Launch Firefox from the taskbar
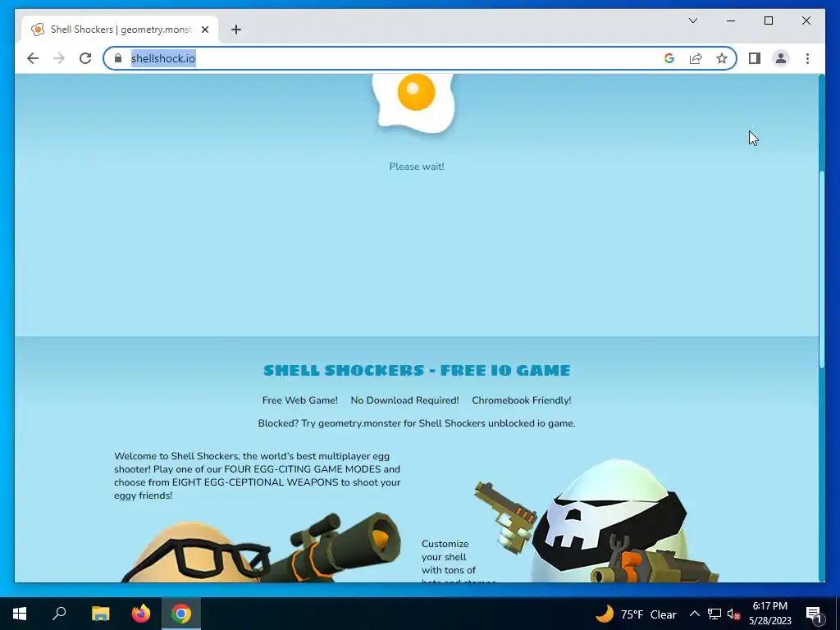This screenshot has width=840, height=630. [x=141, y=614]
